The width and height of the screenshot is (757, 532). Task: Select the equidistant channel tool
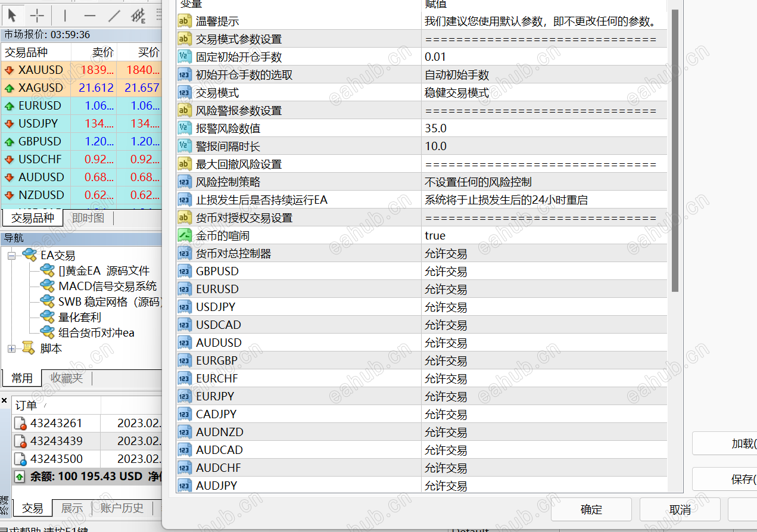tap(139, 15)
